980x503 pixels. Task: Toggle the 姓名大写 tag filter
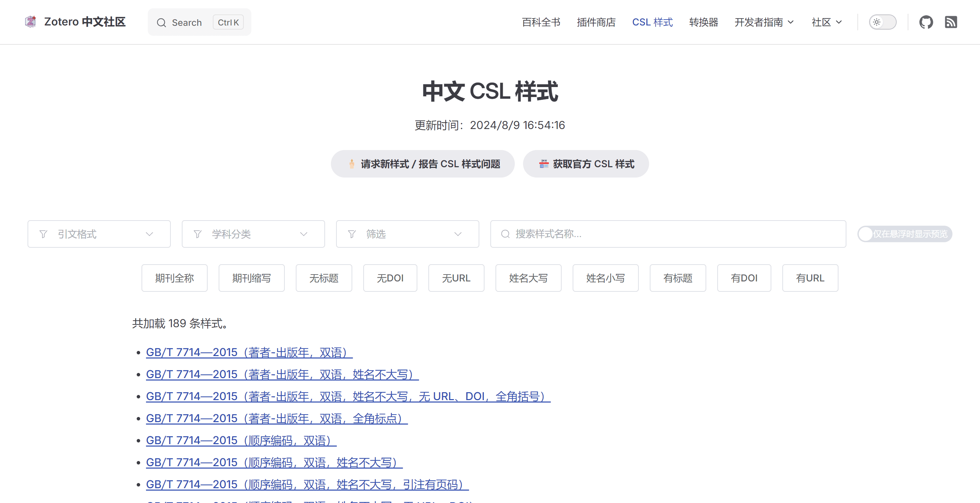point(529,278)
